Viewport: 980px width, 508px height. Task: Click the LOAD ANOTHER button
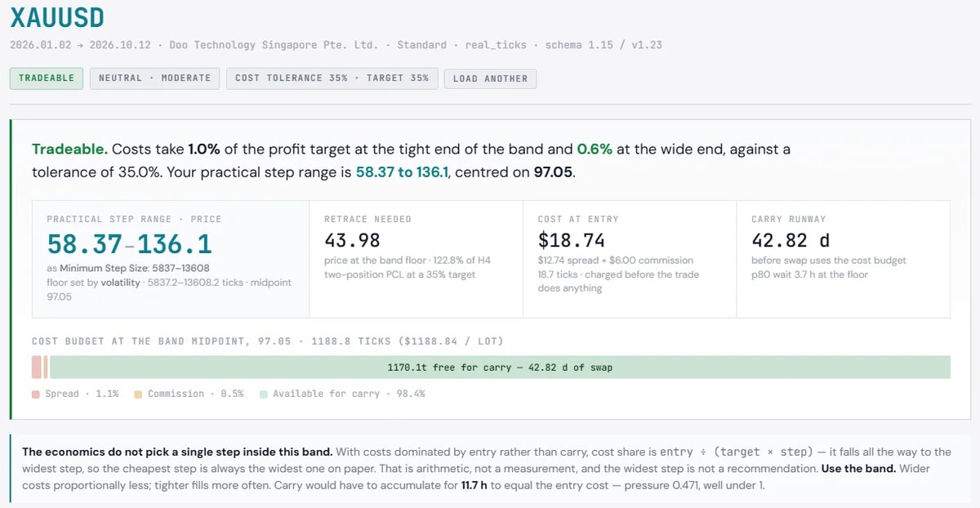(490, 78)
